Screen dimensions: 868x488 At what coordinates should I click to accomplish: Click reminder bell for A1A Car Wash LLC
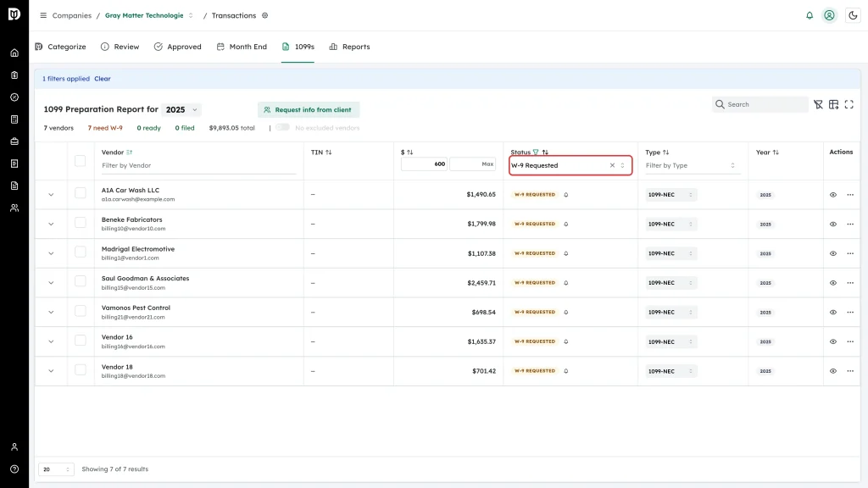pyautogui.click(x=565, y=195)
